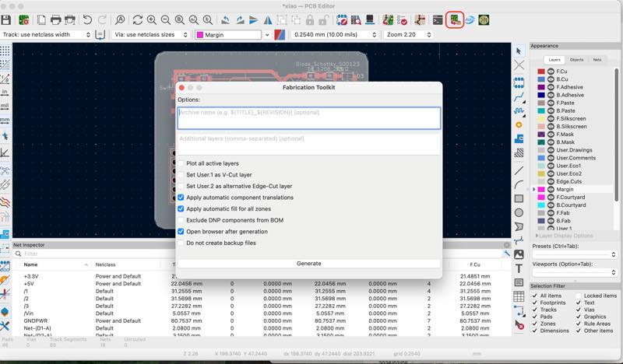Open the Design Rules Checker icon
The image size is (623, 364).
point(402,20)
